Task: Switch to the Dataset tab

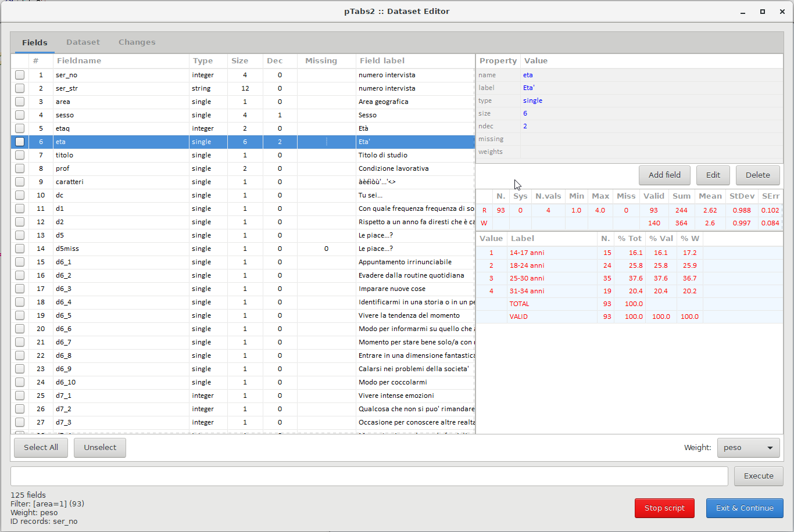Action: pyautogui.click(x=83, y=42)
